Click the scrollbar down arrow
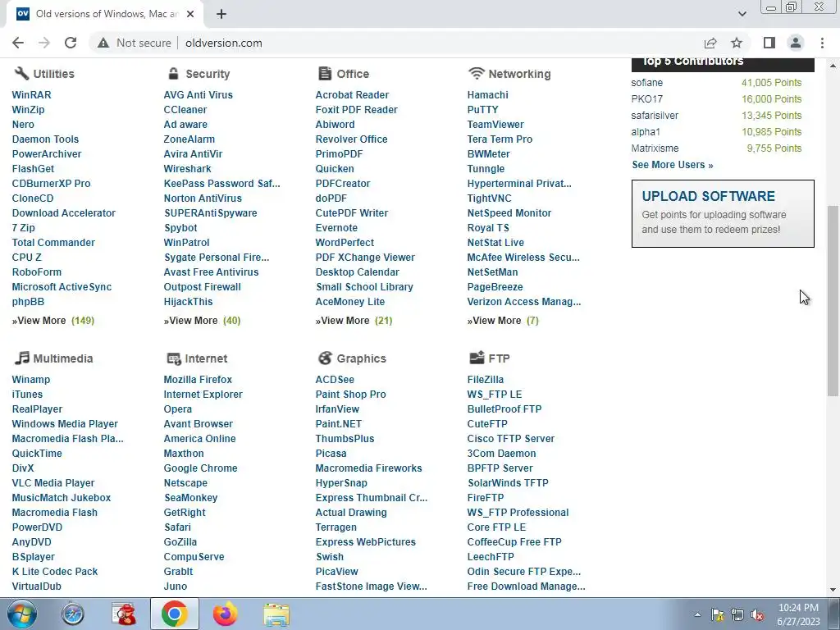Screen dimensions: 840x630 pos(833,590)
